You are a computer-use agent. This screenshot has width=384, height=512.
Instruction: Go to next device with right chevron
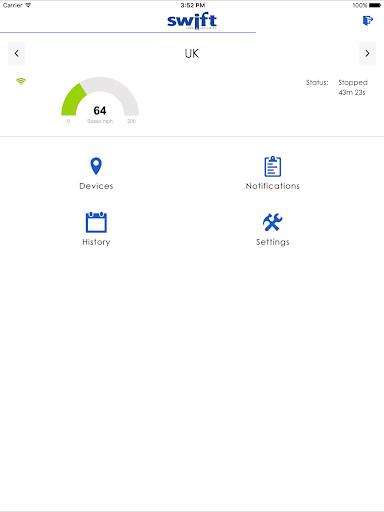(x=367, y=53)
